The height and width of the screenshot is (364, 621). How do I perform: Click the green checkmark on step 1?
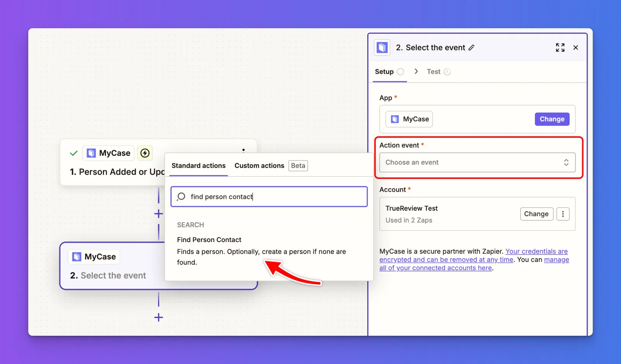click(74, 153)
